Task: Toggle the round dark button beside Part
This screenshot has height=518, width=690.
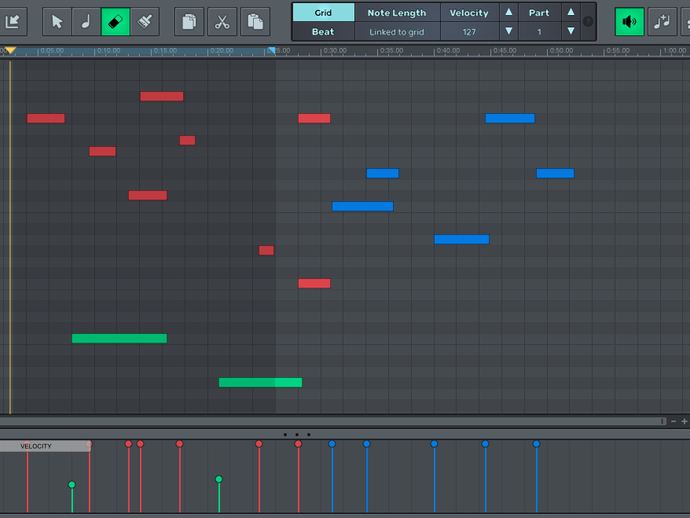Action: pos(588,21)
